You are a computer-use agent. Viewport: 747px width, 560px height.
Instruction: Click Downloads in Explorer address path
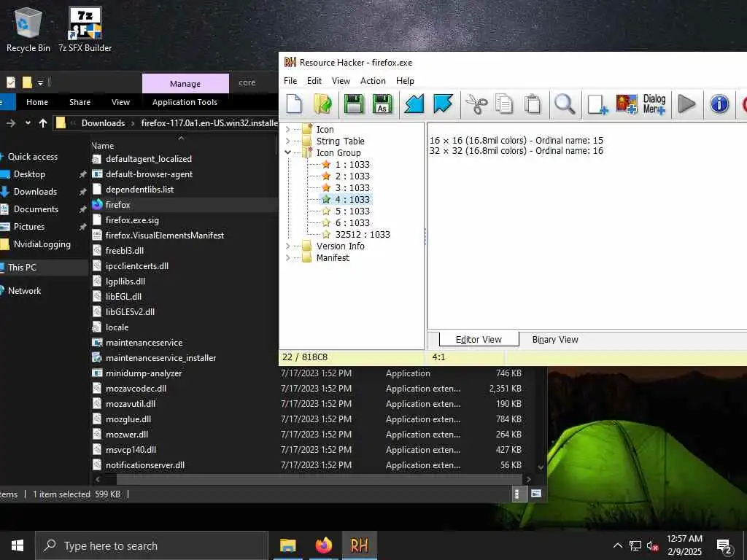(x=103, y=122)
